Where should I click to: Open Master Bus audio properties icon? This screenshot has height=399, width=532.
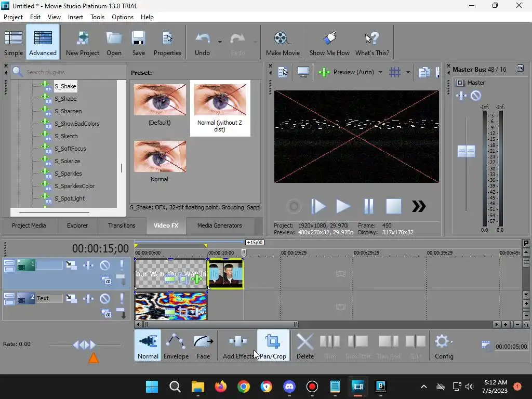520,69
